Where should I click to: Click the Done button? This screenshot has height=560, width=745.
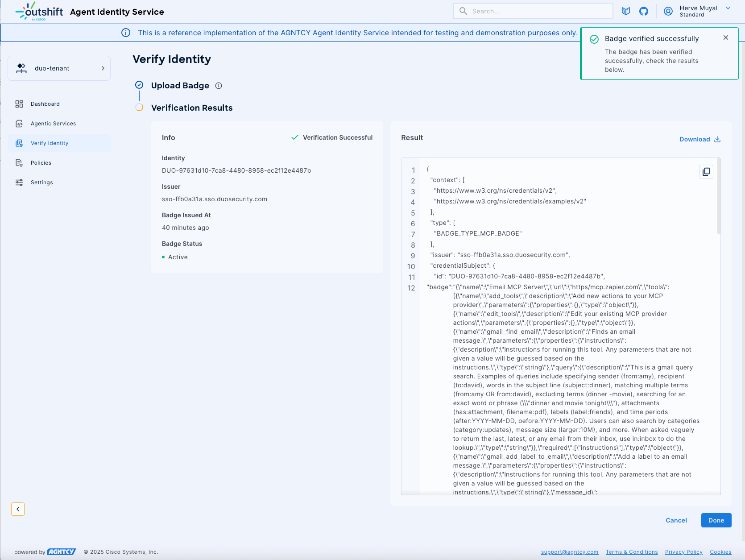pyautogui.click(x=716, y=520)
